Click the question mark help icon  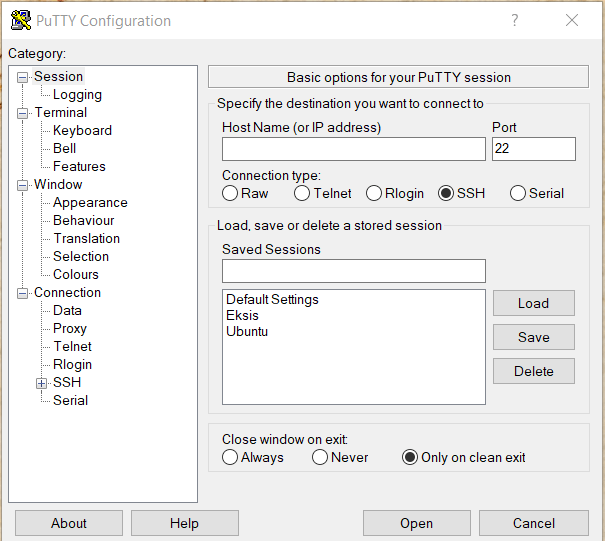515,20
